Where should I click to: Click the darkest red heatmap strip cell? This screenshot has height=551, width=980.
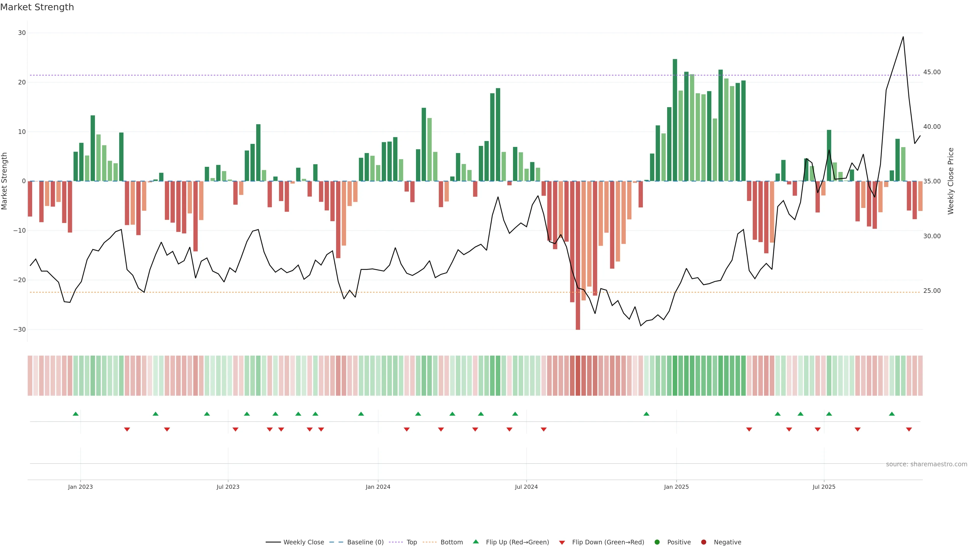(x=578, y=376)
